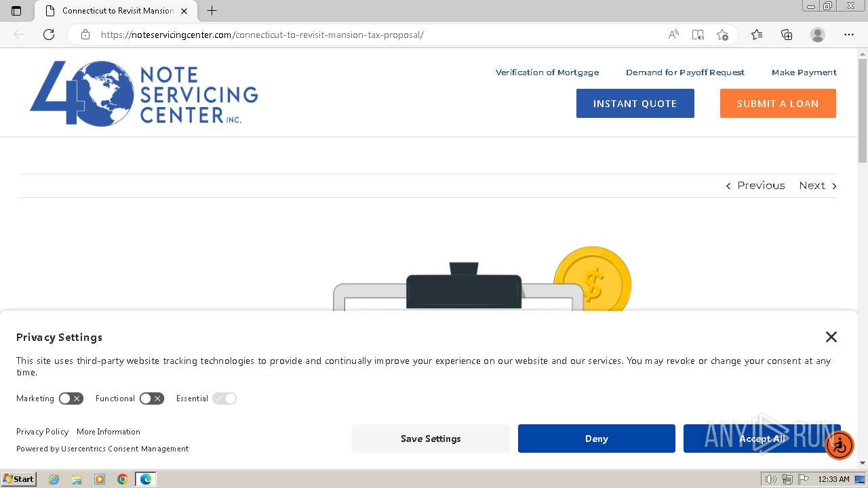Click the Action Center flag tray icon
Screen dimensions: 868x488
click(803, 479)
